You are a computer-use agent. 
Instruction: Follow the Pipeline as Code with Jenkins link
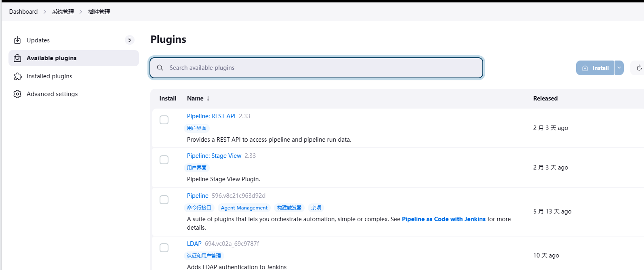(x=444, y=219)
